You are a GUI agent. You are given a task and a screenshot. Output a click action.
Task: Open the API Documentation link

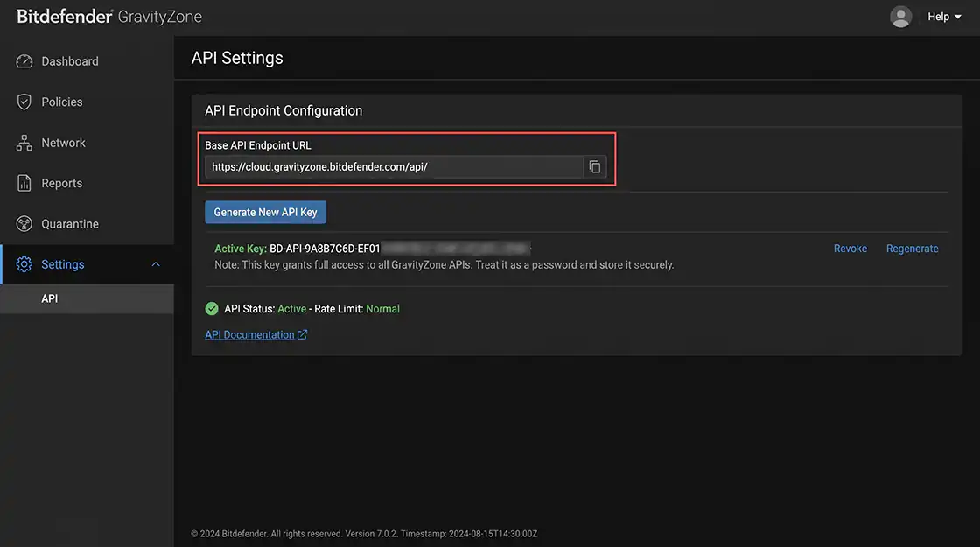click(249, 334)
